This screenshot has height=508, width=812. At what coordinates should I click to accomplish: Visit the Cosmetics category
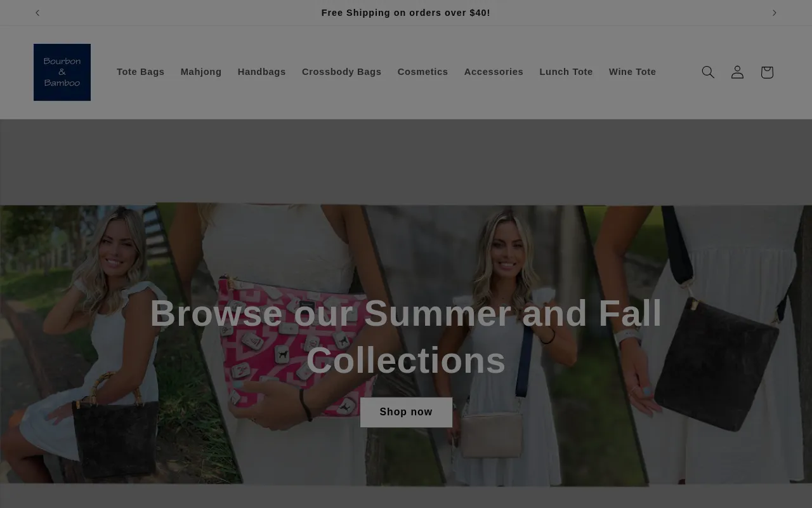point(422,72)
